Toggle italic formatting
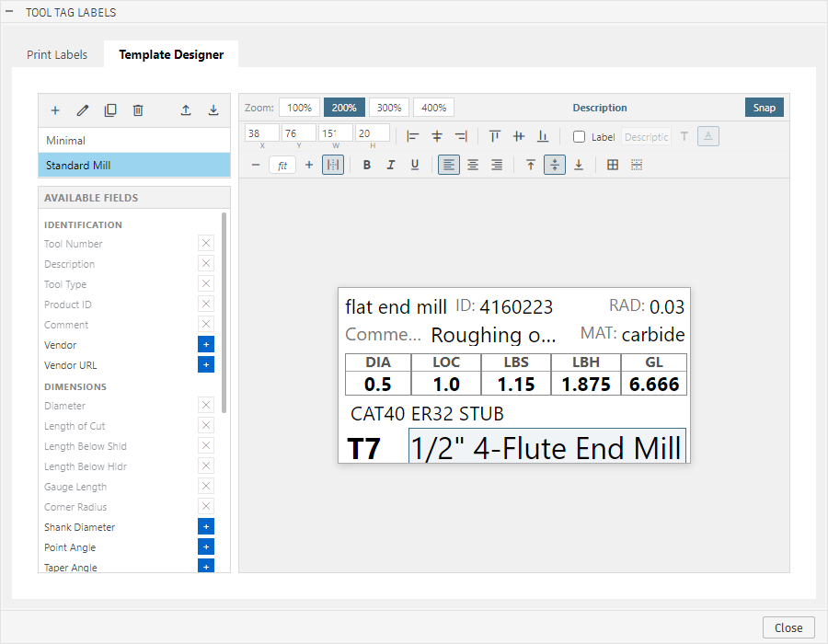 (391, 165)
